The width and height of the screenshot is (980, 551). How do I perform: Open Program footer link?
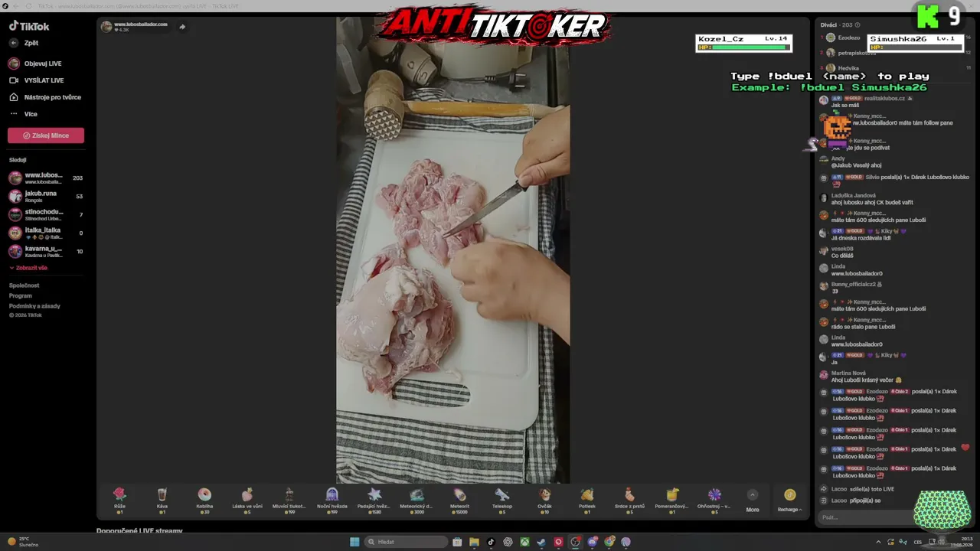tap(21, 296)
